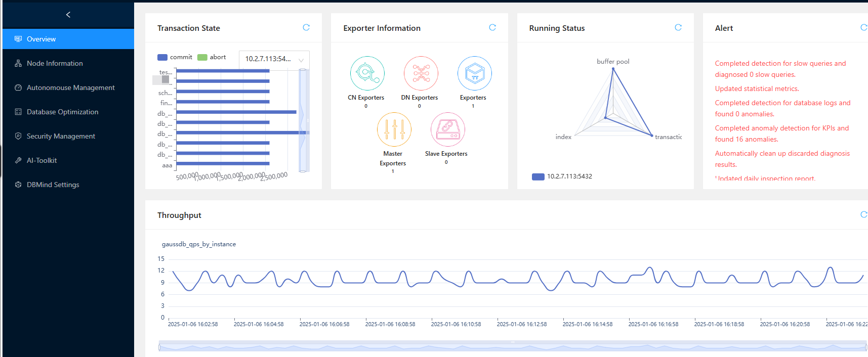
Task: Click the KPI anomaly detection alert message
Action: 781,133
